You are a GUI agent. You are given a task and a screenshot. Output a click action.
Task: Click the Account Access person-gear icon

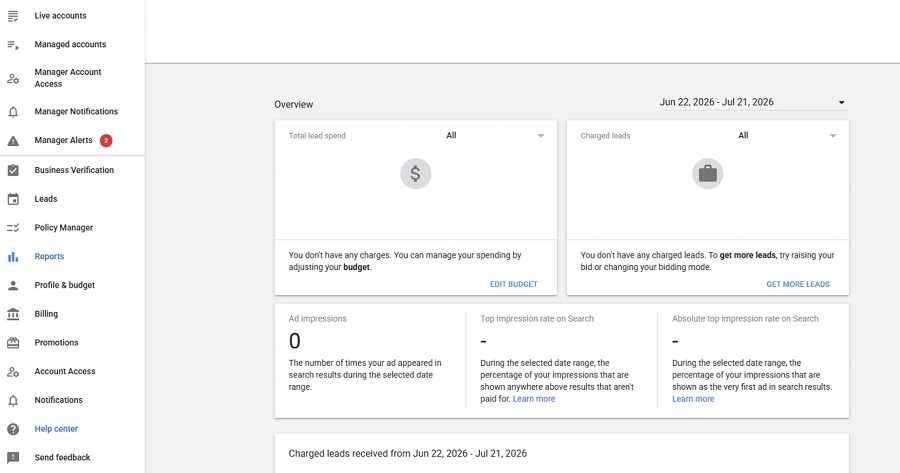point(13,371)
